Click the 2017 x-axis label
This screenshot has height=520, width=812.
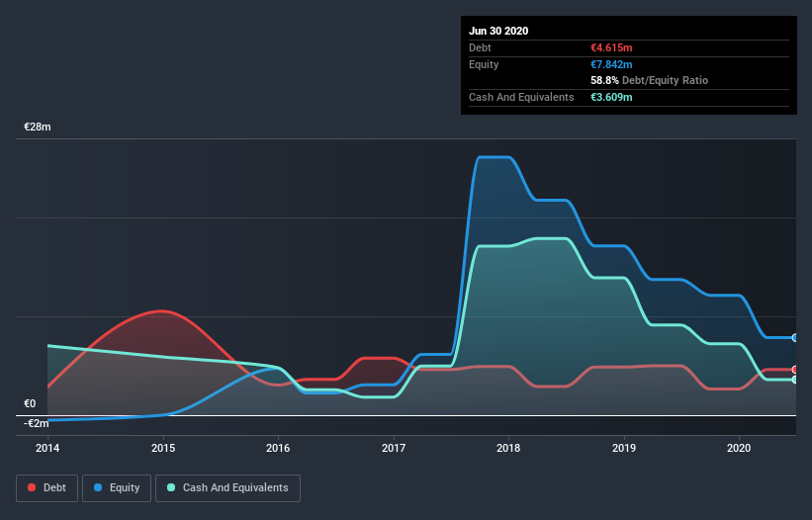pyautogui.click(x=394, y=448)
